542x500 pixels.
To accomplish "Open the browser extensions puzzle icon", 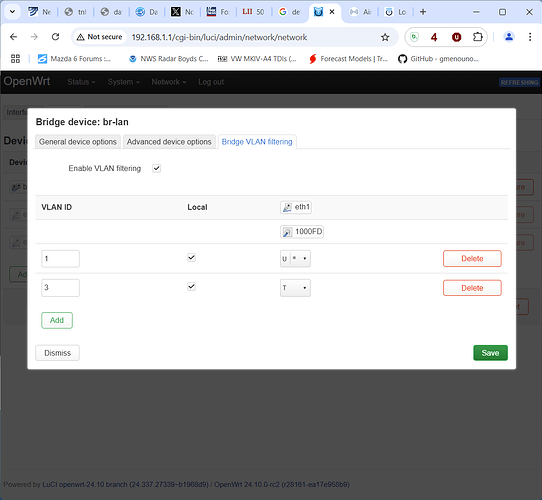I will point(477,37).
